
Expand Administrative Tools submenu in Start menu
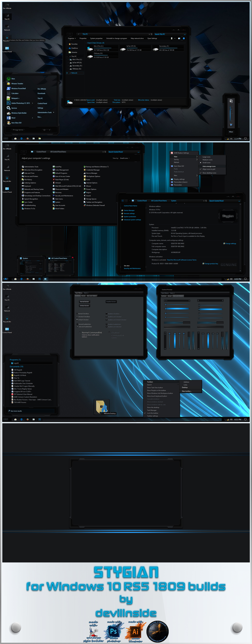point(46,112)
